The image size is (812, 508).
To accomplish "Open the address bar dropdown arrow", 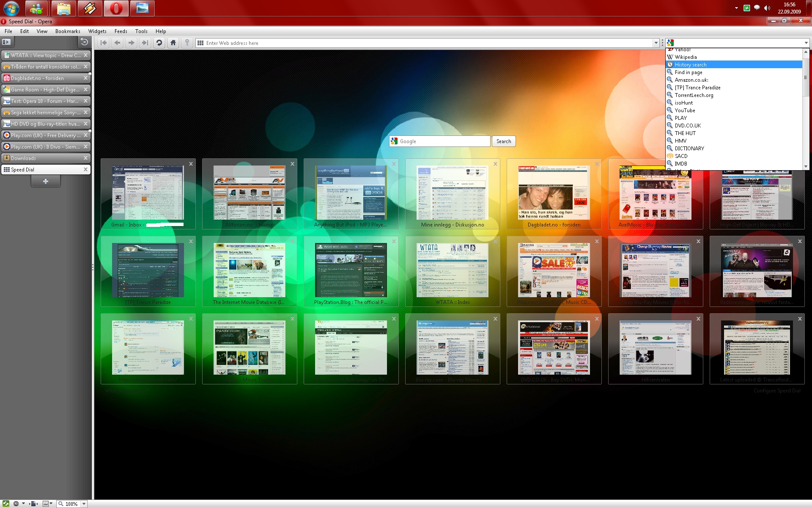I will tap(656, 43).
